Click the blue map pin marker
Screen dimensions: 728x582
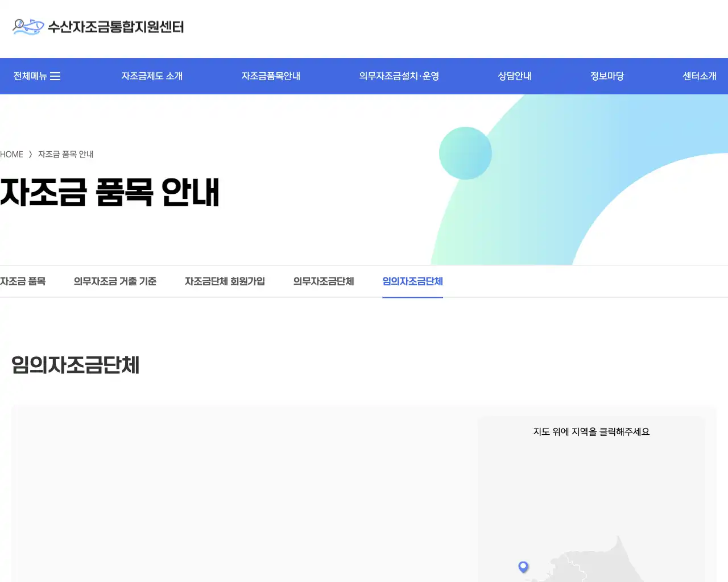point(523,566)
